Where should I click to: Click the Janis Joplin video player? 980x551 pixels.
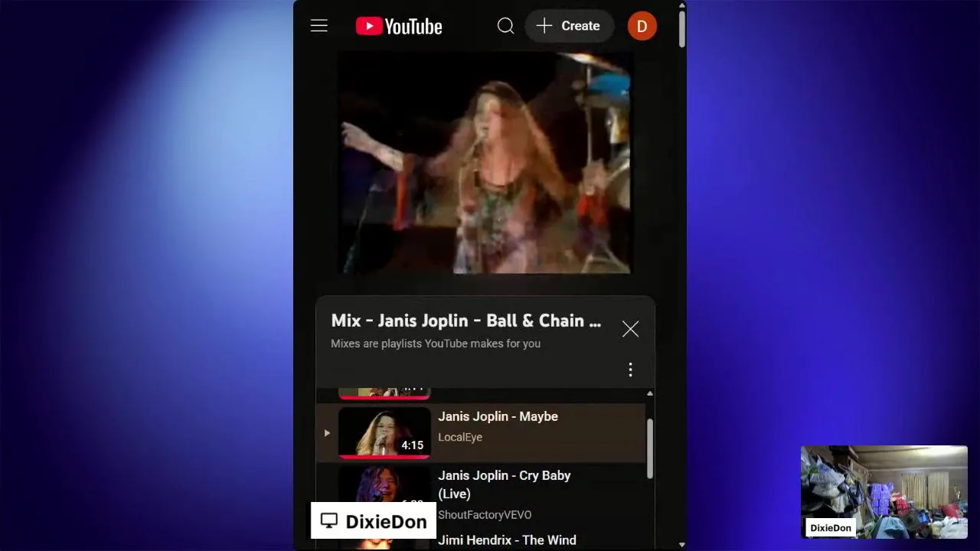485,163
